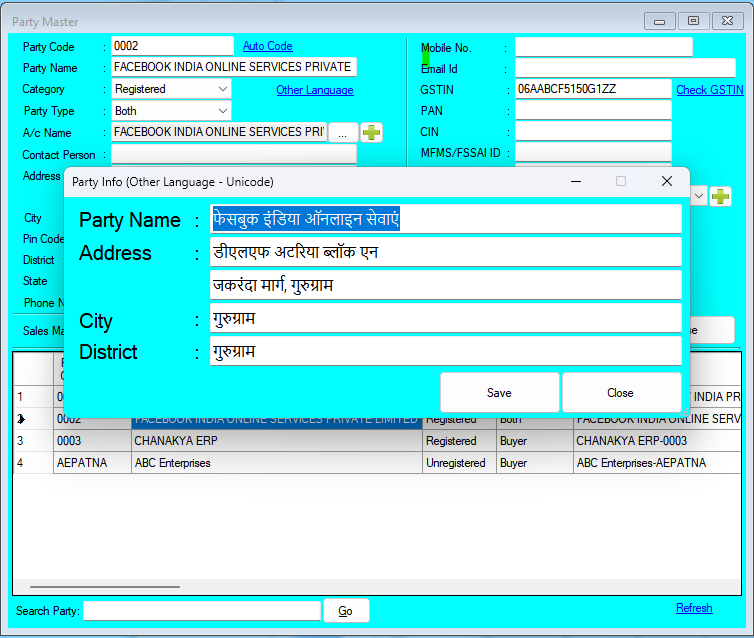Open the Other Language link
This screenshot has width=754, height=638.
pyautogui.click(x=315, y=90)
